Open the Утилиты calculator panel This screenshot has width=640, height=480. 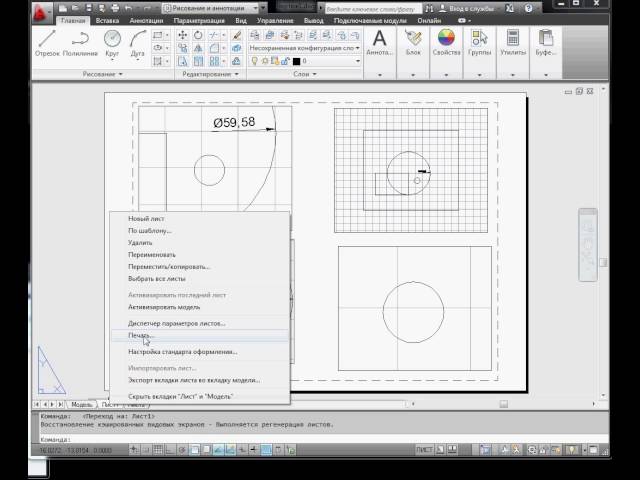pos(513,42)
